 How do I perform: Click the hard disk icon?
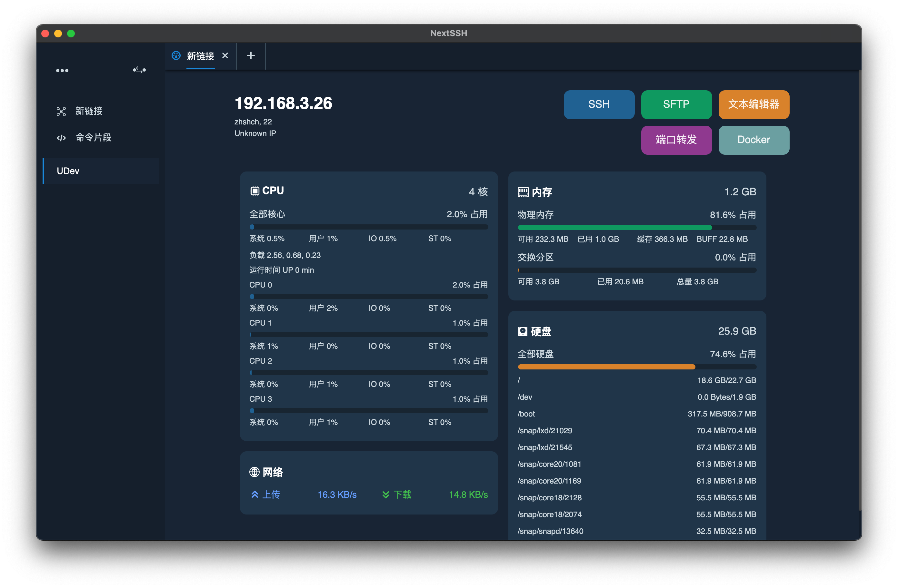click(x=523, y=331)
